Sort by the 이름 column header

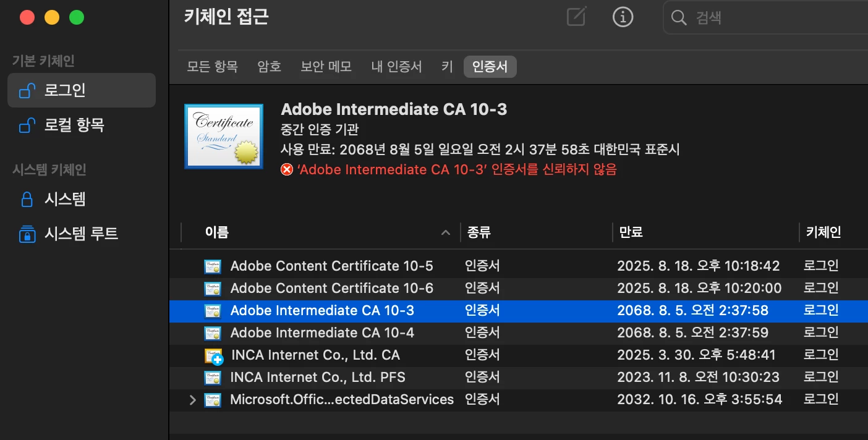(216, 232)
